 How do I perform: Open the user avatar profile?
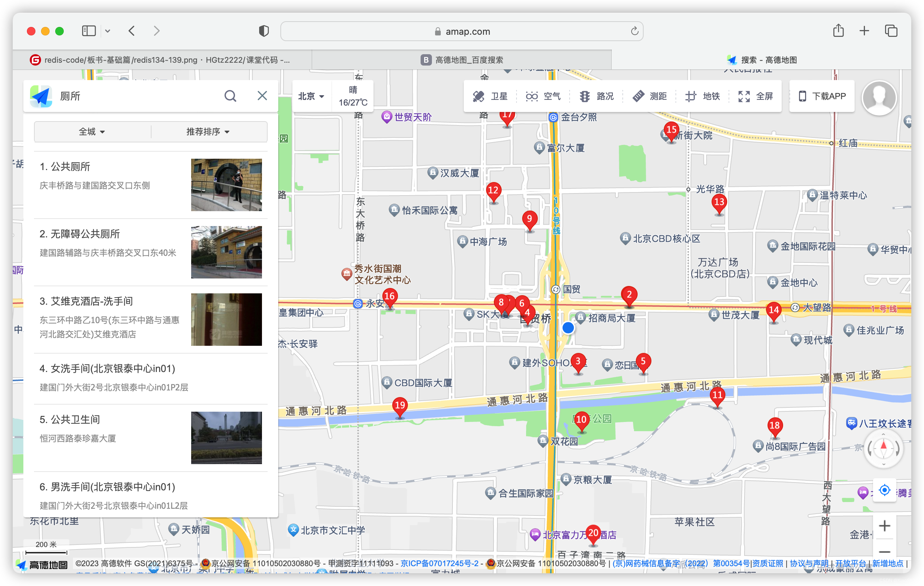[879, 97]
